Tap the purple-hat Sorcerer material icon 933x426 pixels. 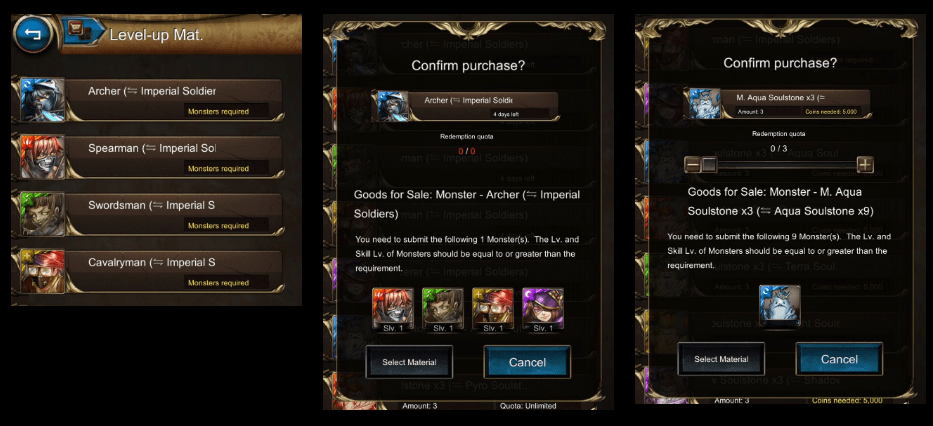click(543, 309)
